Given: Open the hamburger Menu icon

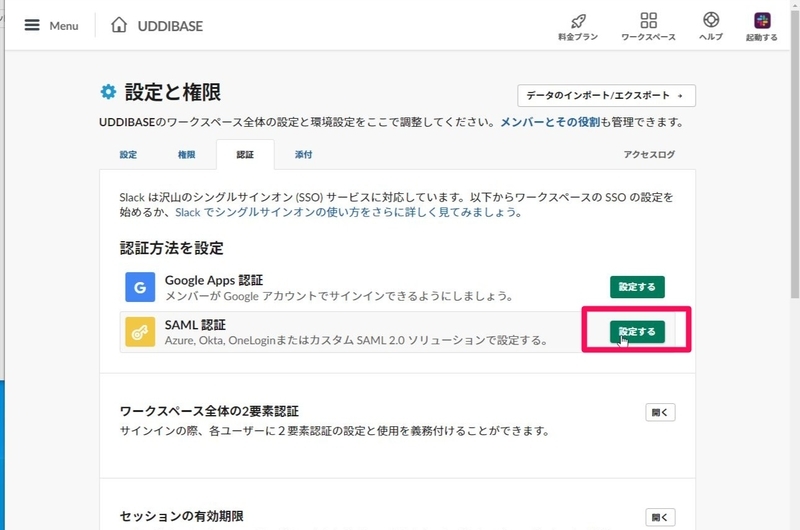Looking at the screenshot, I should tap(32, 25).
